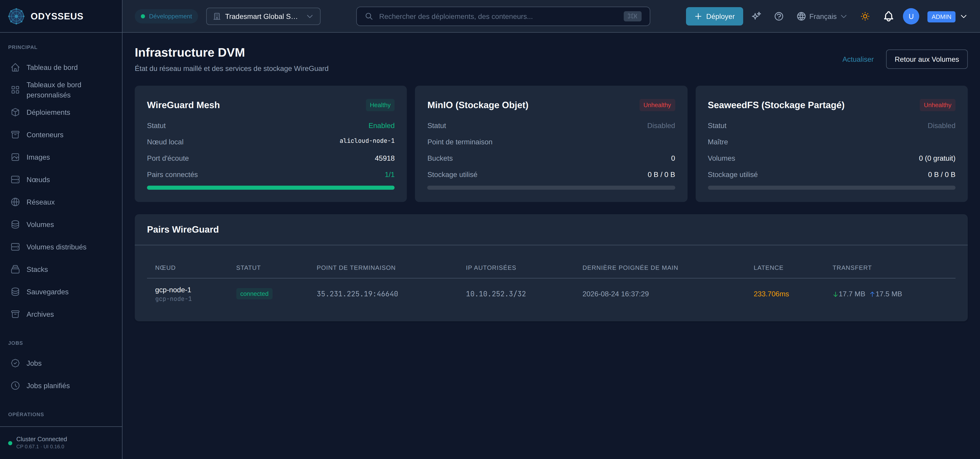This screenshot has width=980, height=459.
Task: Click the Jobs planifiés clock icon
Action: click(15, 386)
